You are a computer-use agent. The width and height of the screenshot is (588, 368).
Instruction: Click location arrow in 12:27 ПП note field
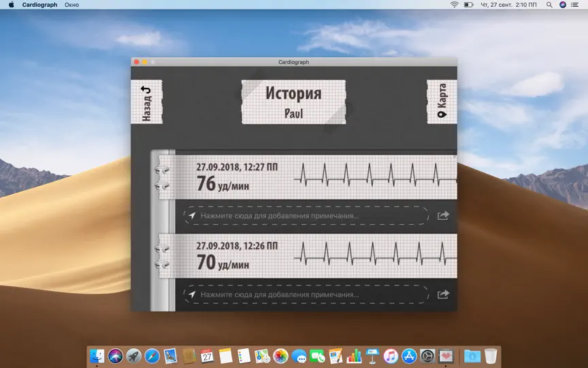pos(192,215)
